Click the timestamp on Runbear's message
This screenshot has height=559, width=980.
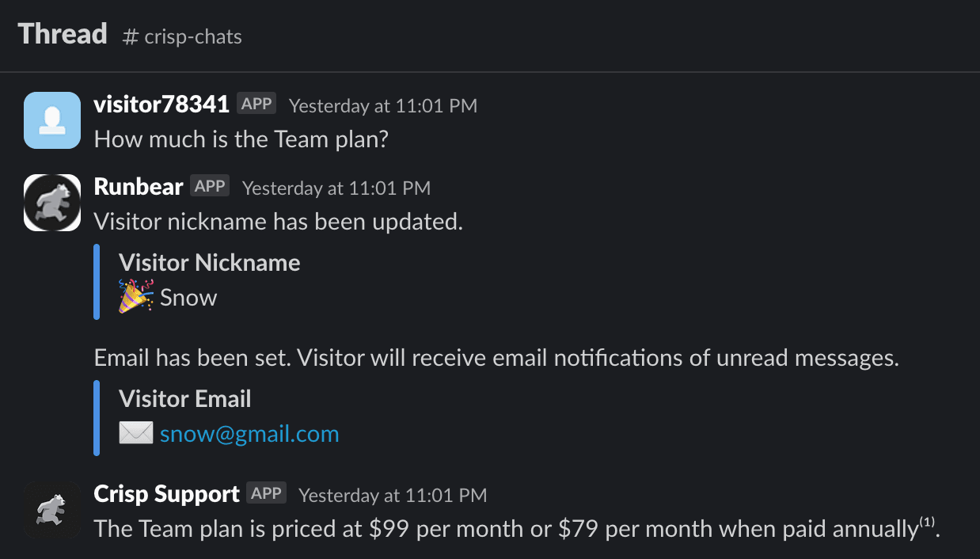click(x=336, y=188)
